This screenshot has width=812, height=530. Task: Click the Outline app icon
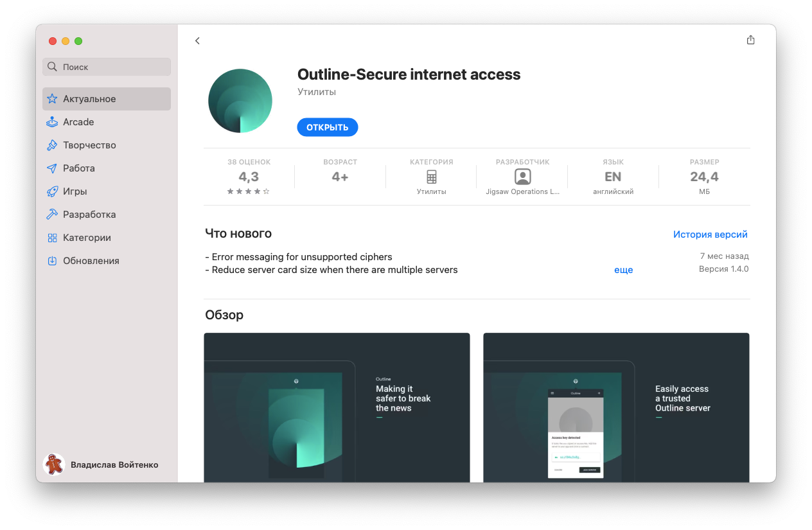240,101
